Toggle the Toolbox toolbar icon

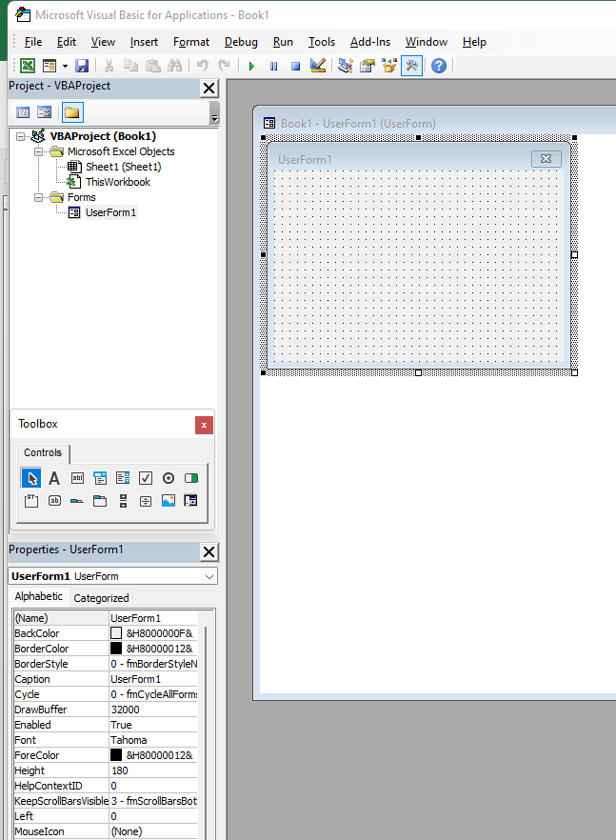[411, 66]
